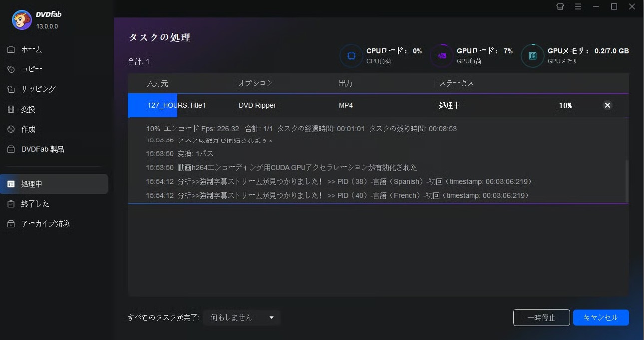
Task: Open the skin/theme shirt icon in title bar
Action: (x=560, y=6)
